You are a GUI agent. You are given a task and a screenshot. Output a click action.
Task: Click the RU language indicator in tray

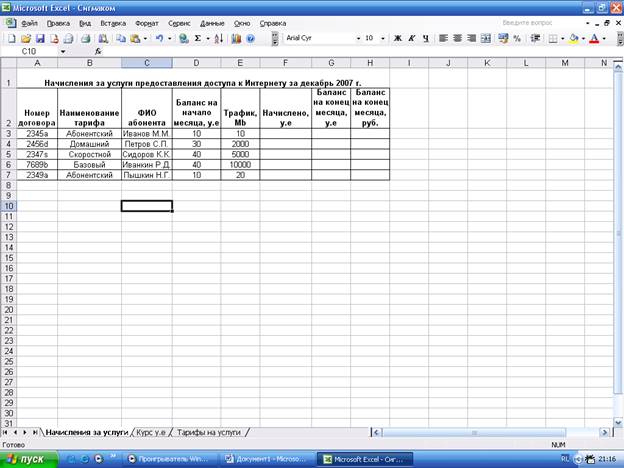point(565,459)
